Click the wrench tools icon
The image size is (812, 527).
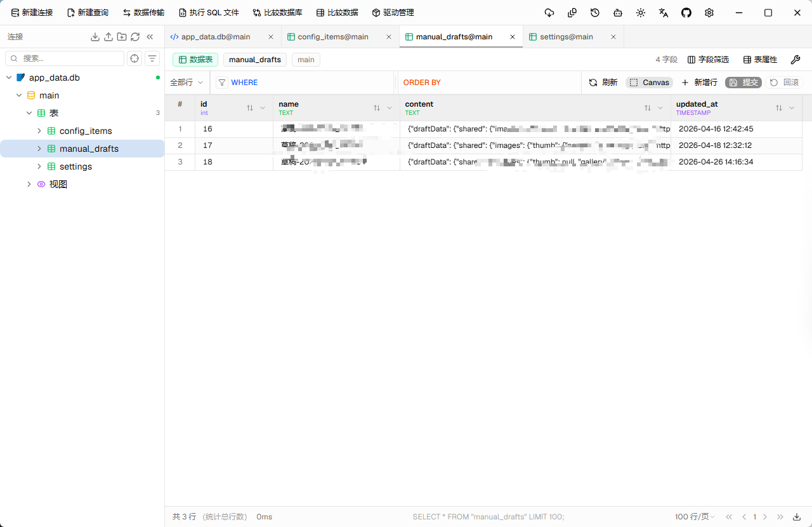[x=796, y=60]
